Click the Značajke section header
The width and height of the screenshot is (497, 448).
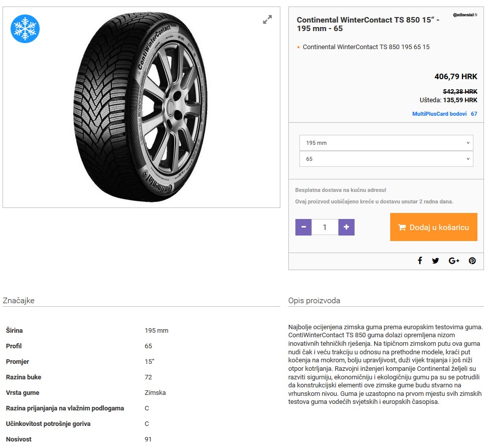[x=19, y=301]
